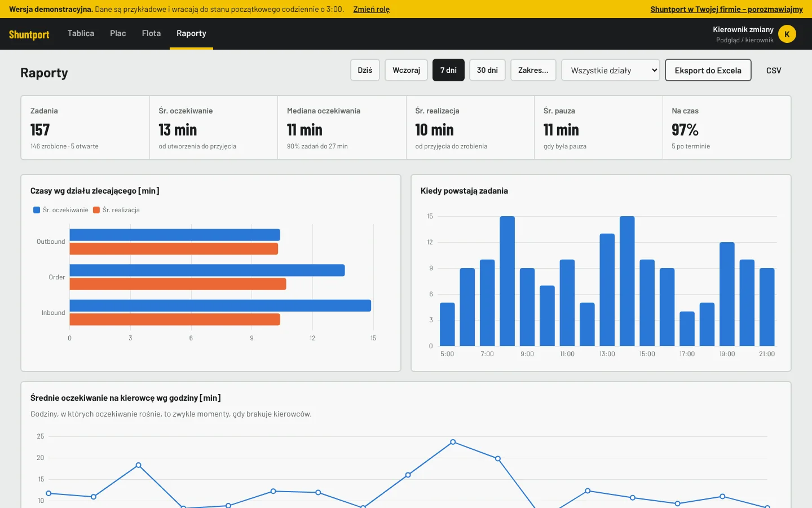The image size is (812, 508).
Task: Click the orange Order bar
Action: pyautogui.click(x=178, y=284)
